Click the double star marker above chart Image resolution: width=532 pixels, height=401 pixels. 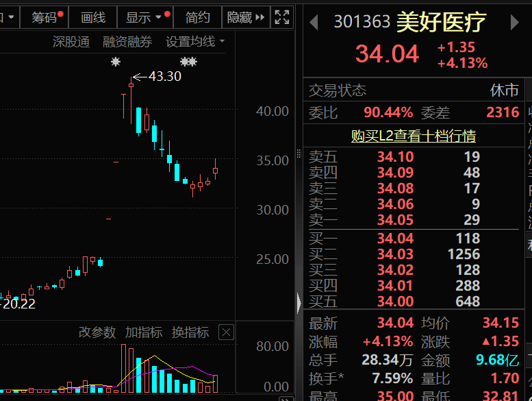click(188, 62)
